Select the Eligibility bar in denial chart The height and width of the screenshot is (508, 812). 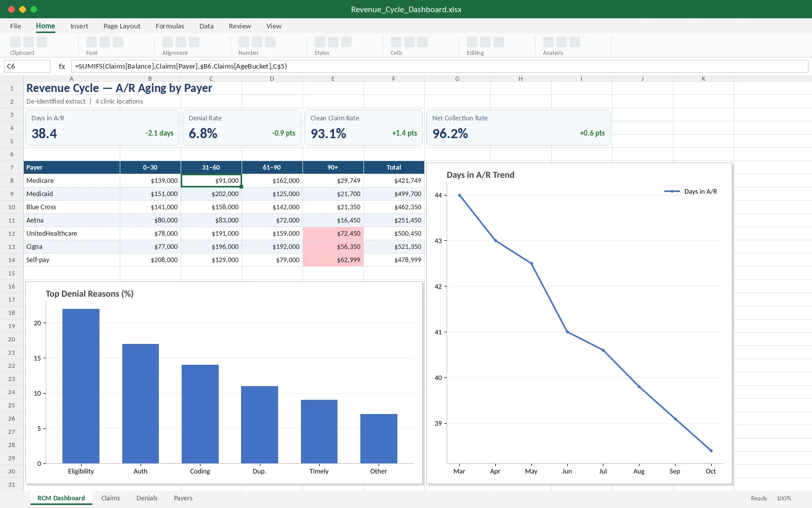81,386
